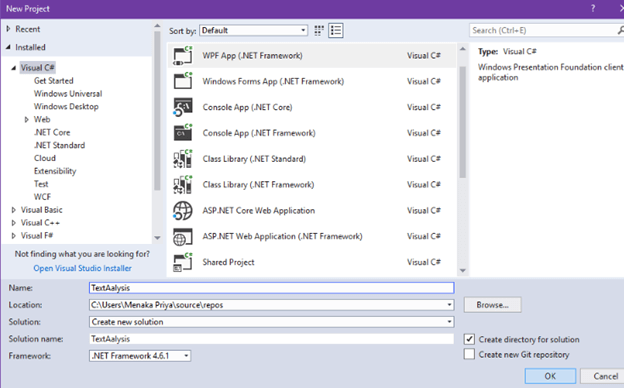Click "ASP.NET Core Web Application" name

pyautogui.click(x=259, y=211)
